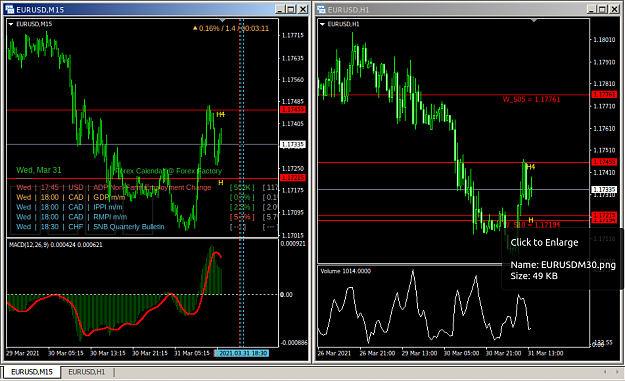
Task: Select the CAD GDP m/m calendar row
Action: coord(147,197)
